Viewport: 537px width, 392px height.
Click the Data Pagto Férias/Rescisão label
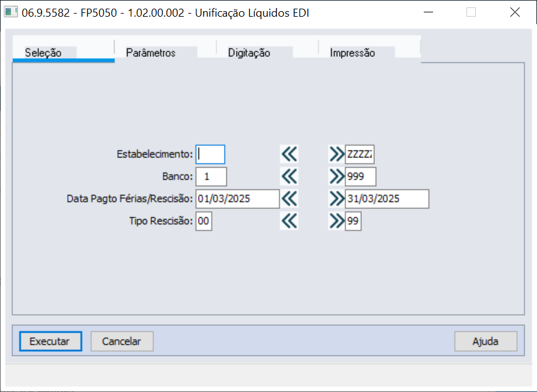130,199
